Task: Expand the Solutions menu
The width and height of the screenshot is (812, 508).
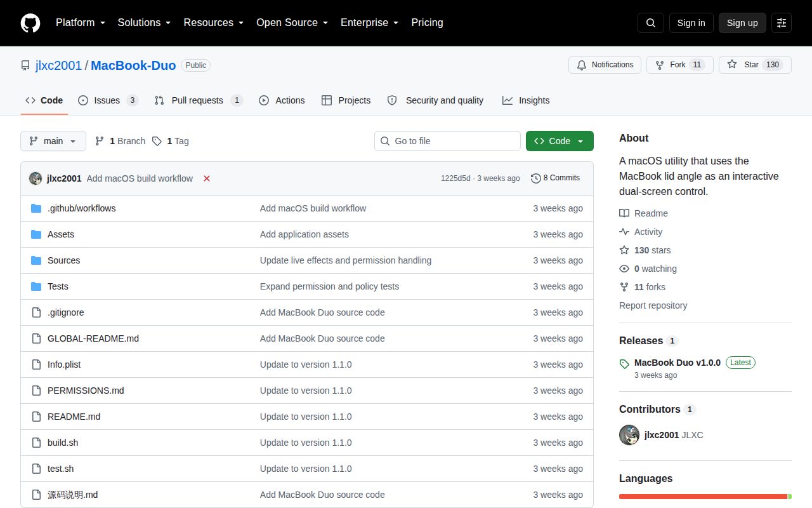Action: [144, 23]
